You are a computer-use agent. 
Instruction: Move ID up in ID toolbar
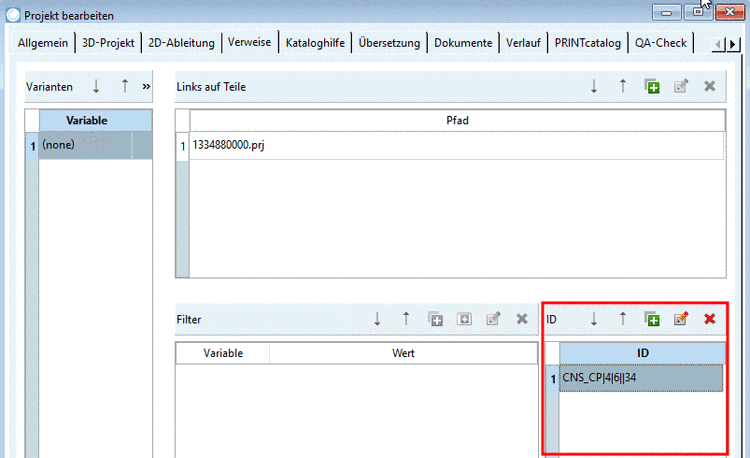click(622, 319)
